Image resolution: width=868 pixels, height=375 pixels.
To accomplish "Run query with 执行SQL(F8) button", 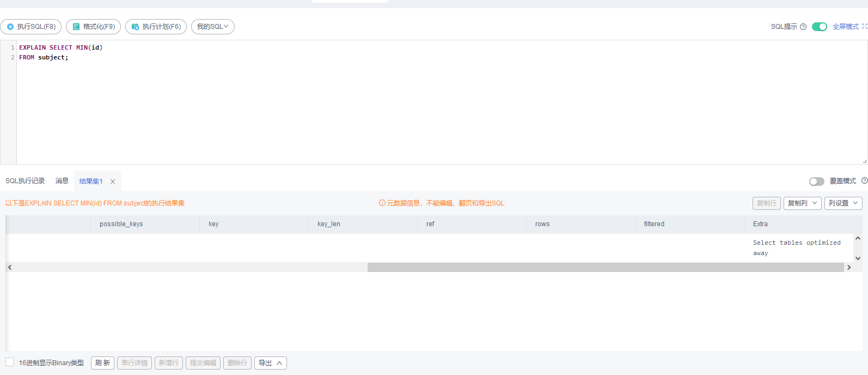I will click(31, 27).
